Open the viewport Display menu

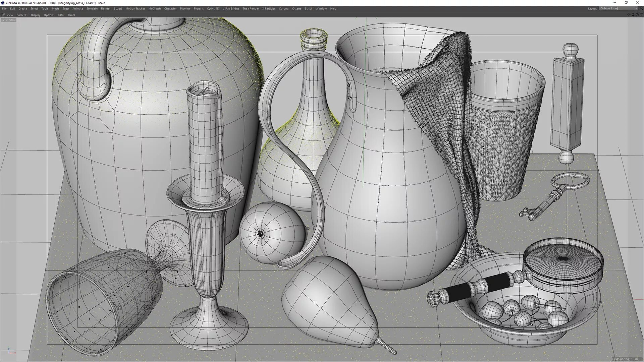click(35, 15)
